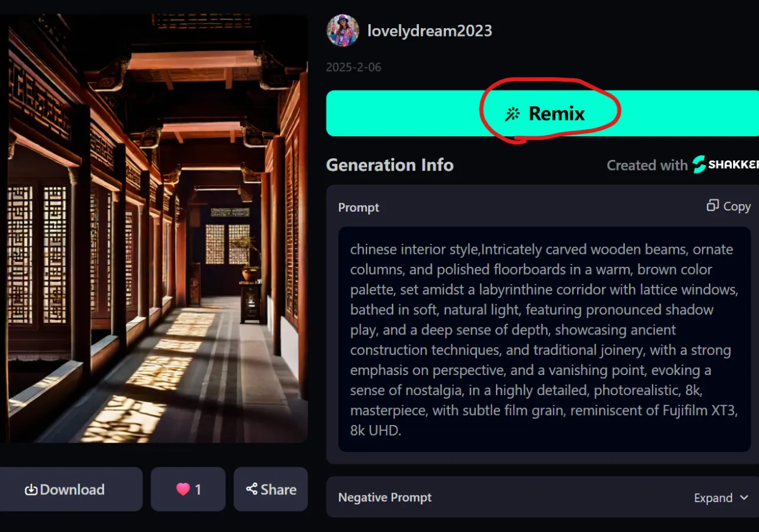
Task: Open the lovelydream2023 profile name
Action: pos(430,31)
